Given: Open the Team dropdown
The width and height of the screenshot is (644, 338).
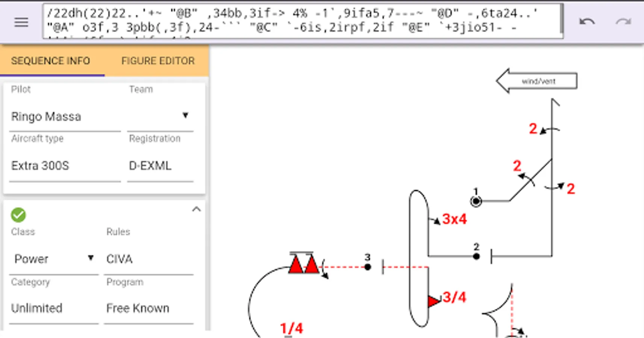Looking at the screenshot, I should (161, 116).
